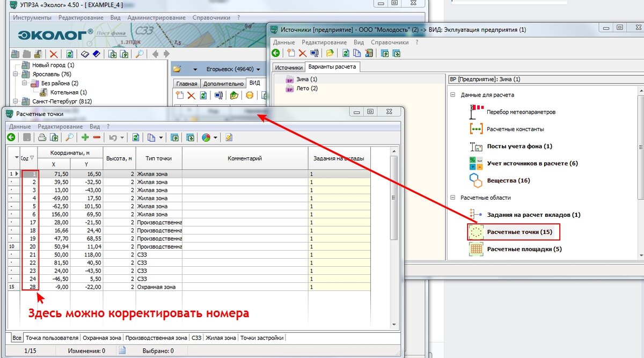Open Редактирование menu in Расчетные точки window
The image size is (644, 358).
pyautogui.click(x=61, y=126)
